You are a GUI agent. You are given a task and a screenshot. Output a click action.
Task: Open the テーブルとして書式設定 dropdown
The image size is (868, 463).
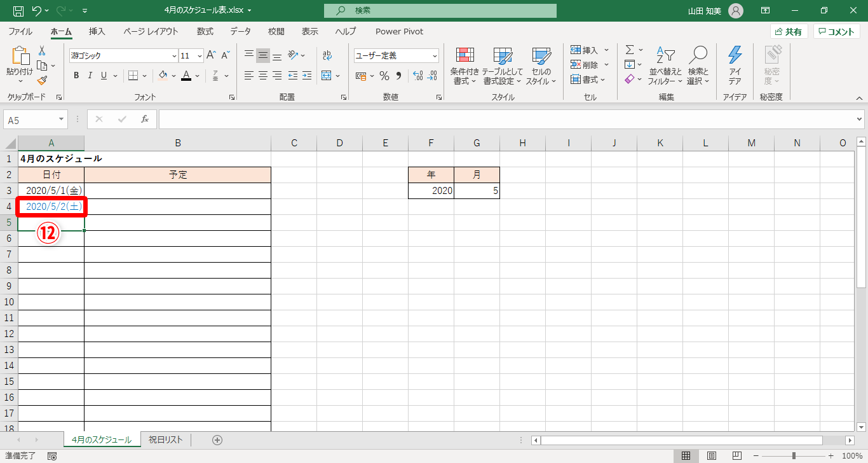(502, 66)
